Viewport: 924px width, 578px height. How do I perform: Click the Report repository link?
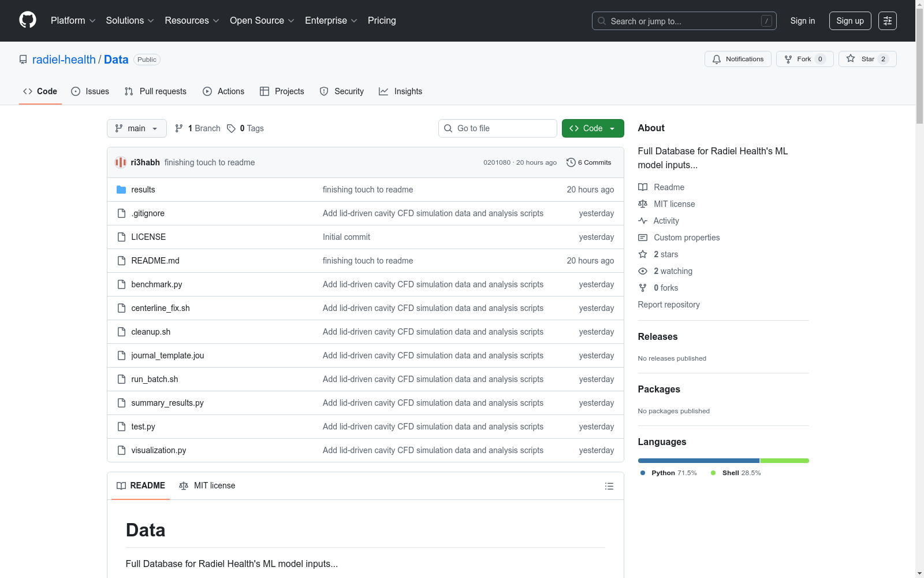pyautogui.click(x=669, y=305)
